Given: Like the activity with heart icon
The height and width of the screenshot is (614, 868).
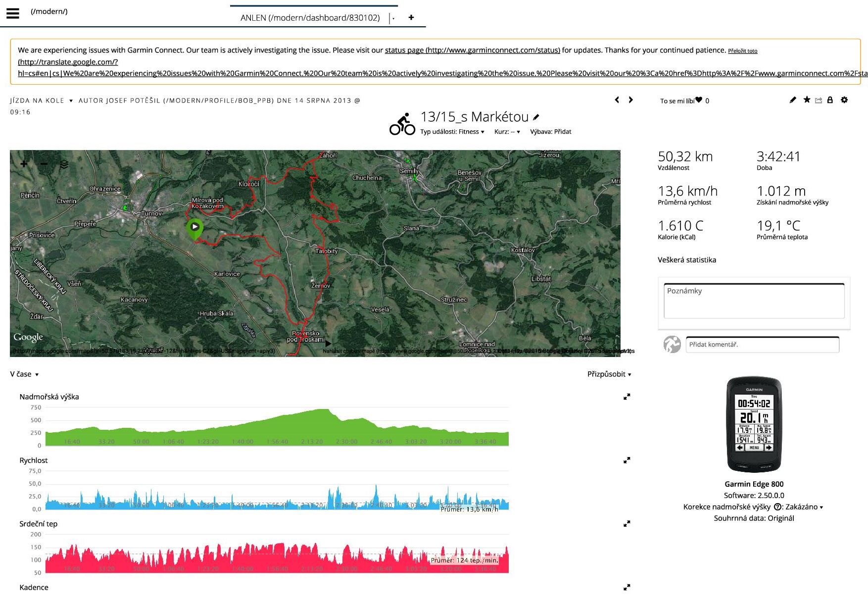Looking at the screenshot, I should pyautogui.click(x=698, y=100).
